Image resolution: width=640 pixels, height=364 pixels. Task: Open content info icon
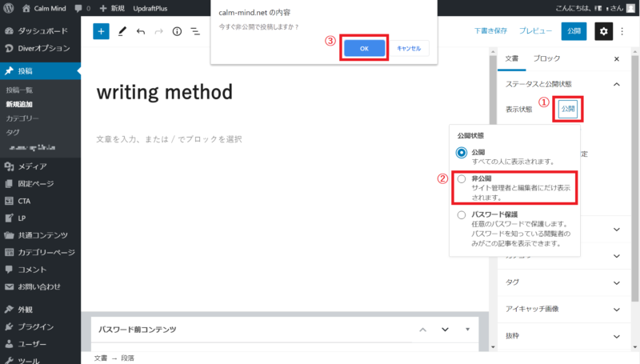[x=177, y=31]
